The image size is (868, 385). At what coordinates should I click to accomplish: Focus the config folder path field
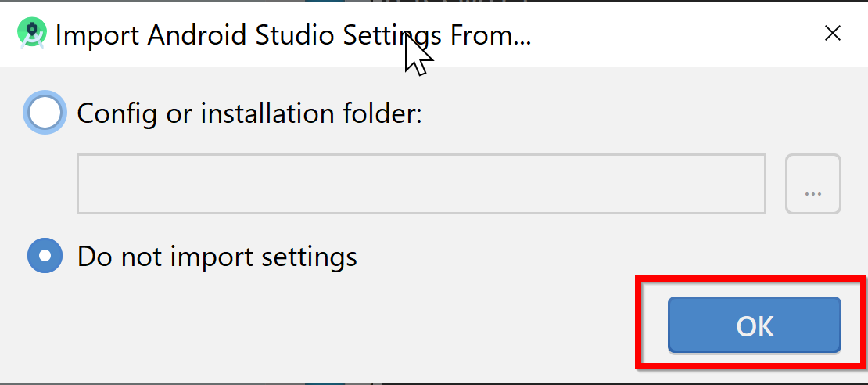pyautogui.click(x=421, y=184)
